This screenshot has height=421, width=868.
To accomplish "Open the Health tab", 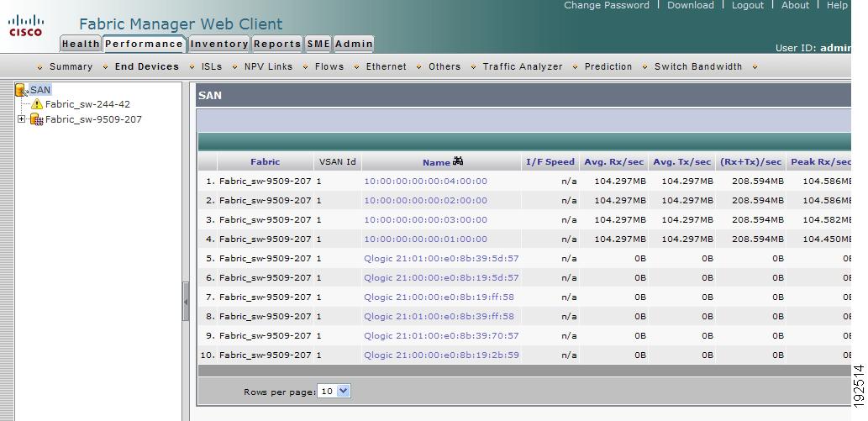I will click(x=81, y=44).
